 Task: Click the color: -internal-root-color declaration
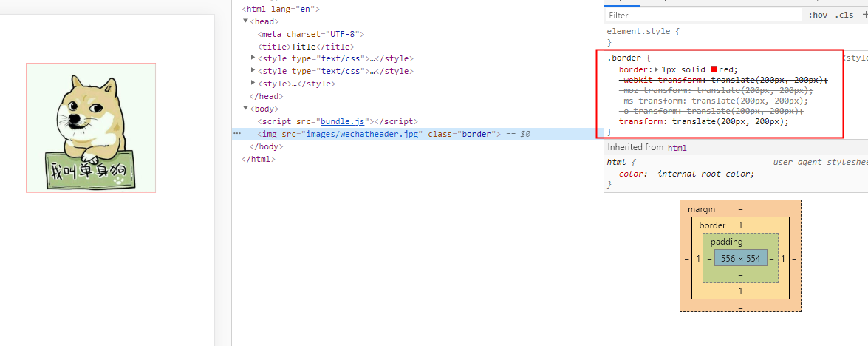pyautogui.click(x=686, y=174)
